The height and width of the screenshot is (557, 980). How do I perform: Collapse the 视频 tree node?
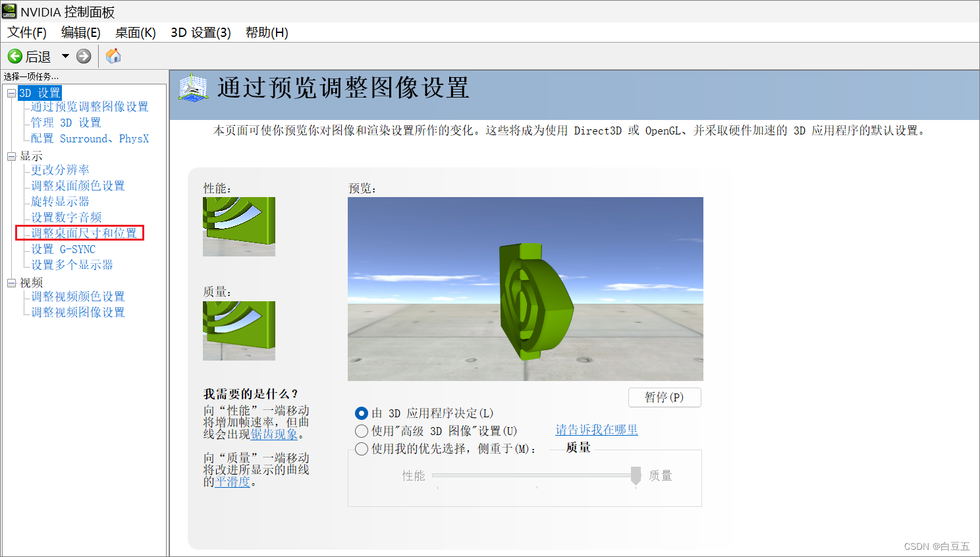pos(11,283)
